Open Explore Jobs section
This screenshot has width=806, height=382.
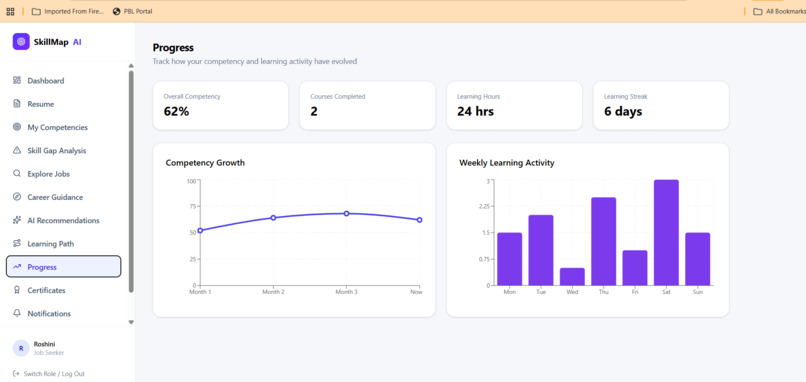(63, 174)
